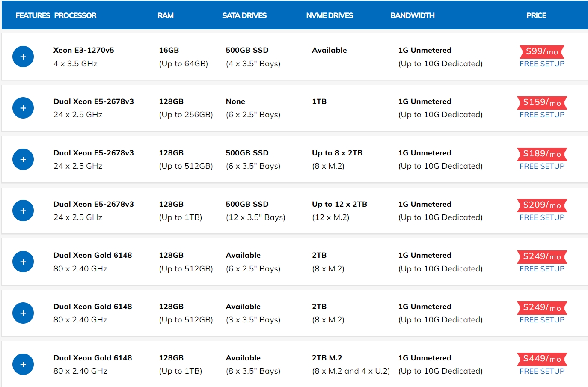Click the $209/mo price badge
This screenshot has width=588, height=387.
tap(542, 205)
